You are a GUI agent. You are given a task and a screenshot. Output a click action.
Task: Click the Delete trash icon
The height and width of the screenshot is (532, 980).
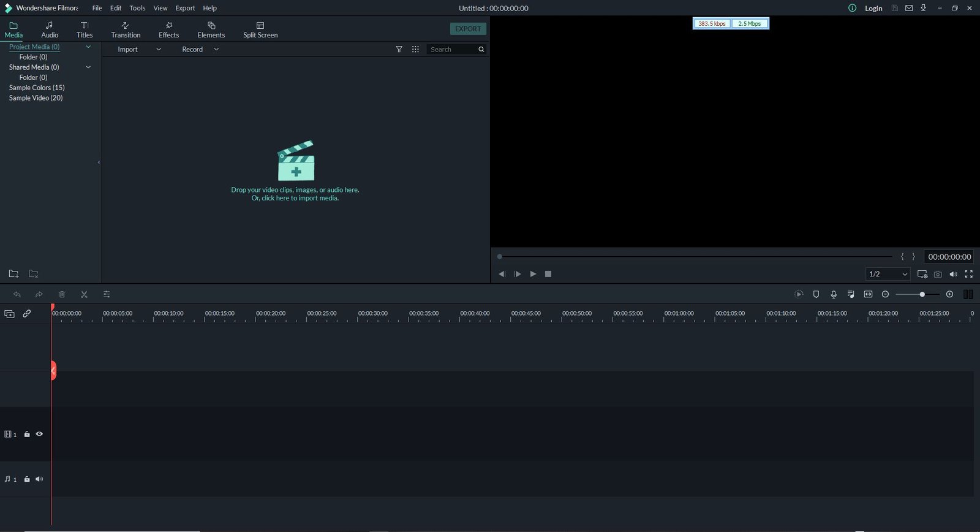click(62, 294)
